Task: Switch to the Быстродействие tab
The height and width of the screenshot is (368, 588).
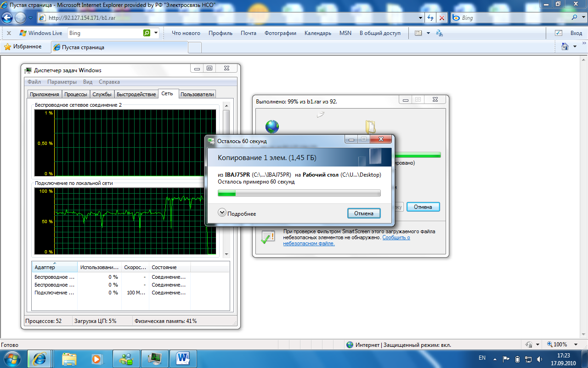Action: 136,94
